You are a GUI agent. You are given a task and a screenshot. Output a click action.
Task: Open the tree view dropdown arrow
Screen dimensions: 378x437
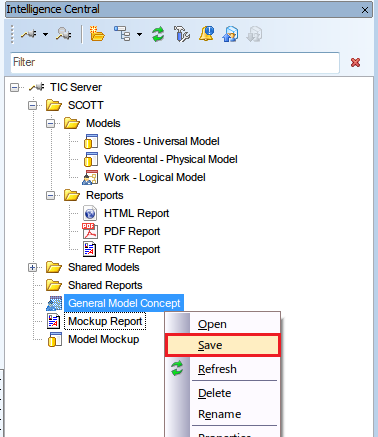click(139, 34)
